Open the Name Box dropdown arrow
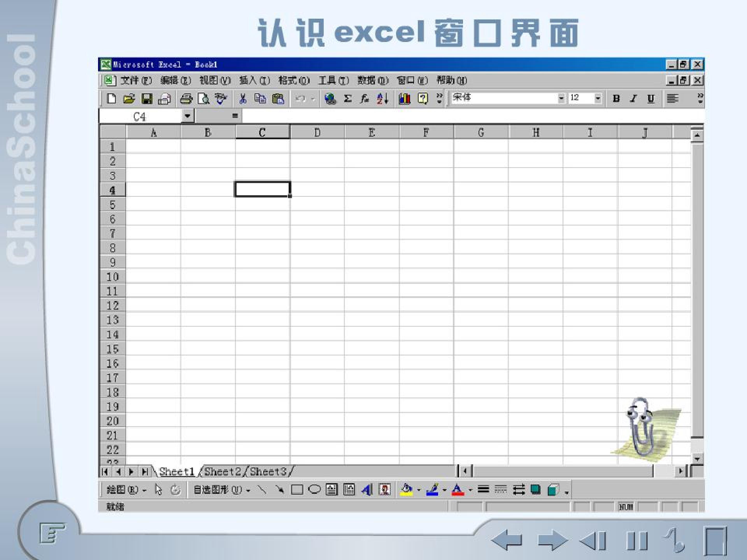 coord(188,116)
